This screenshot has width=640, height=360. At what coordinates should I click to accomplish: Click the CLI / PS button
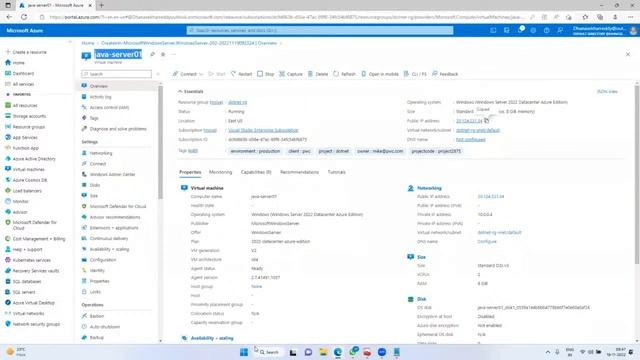coord(415,74)
